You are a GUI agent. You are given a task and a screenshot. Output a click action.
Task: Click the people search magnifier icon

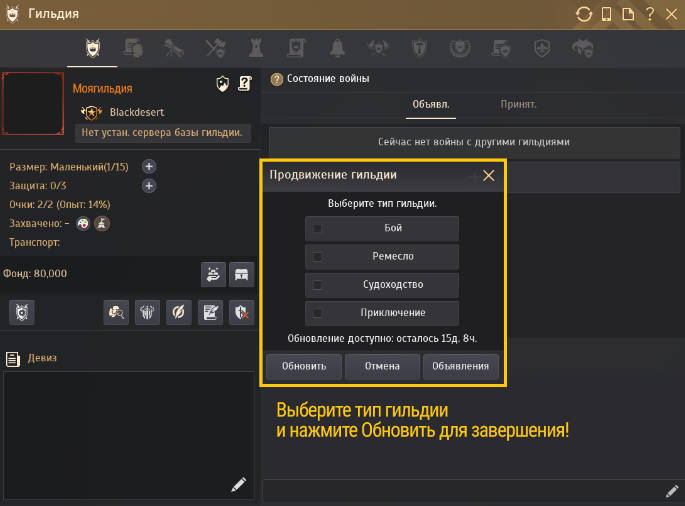(x=116, y=312)
